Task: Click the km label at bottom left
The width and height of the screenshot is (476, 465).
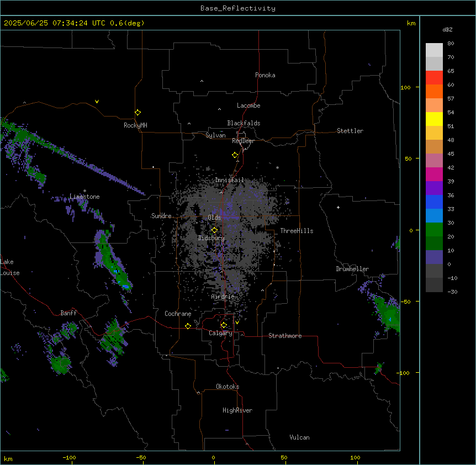Action: (x=8, y=458)
